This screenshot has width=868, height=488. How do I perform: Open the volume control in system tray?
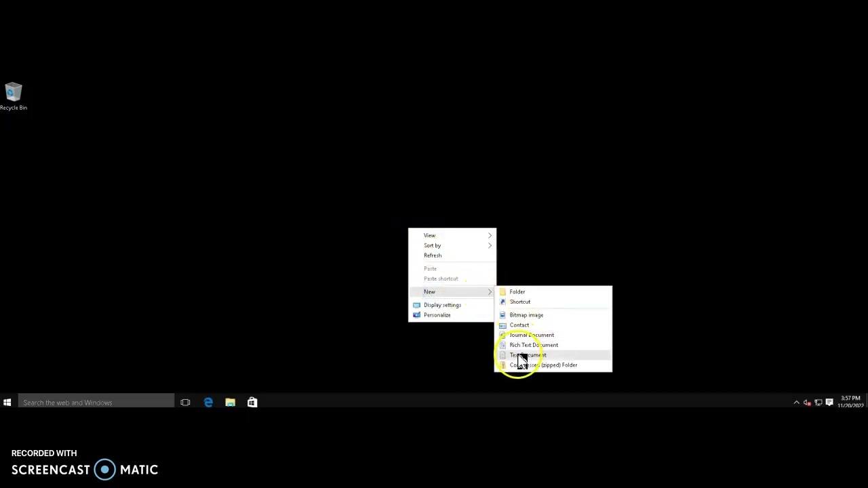click(807, 403)
